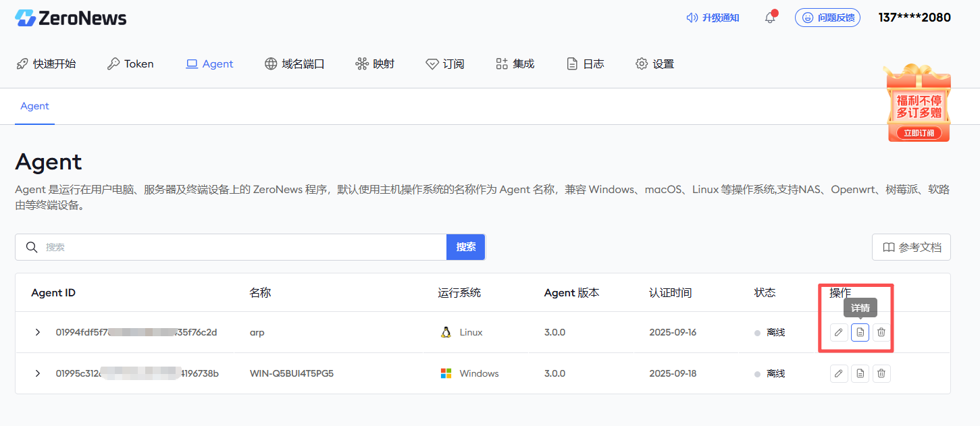Open the 快速开始 menu item
Screen dimensions: 980x426
(x=46, y=64)
